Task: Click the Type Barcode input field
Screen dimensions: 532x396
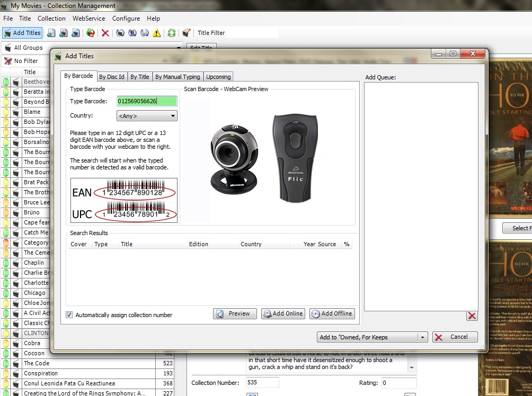Action: tap(147, 101)
